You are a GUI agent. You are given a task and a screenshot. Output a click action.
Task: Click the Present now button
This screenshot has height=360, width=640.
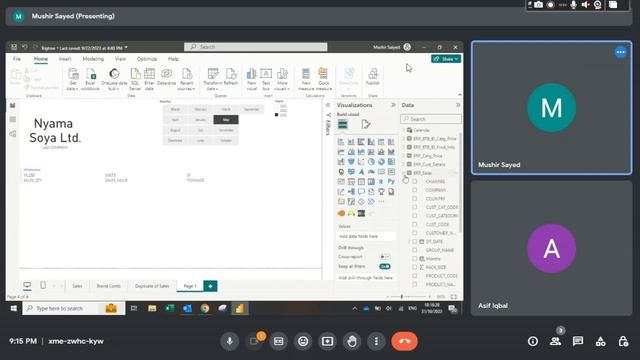point(327,341)
